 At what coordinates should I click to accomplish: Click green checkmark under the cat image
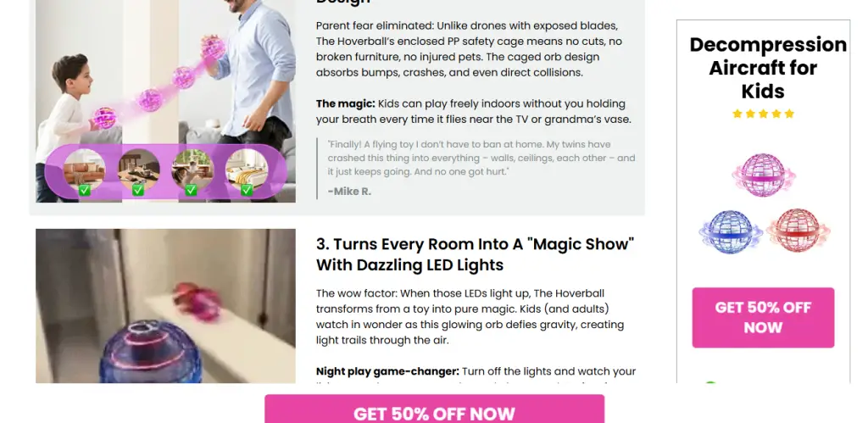click(191, 190)
